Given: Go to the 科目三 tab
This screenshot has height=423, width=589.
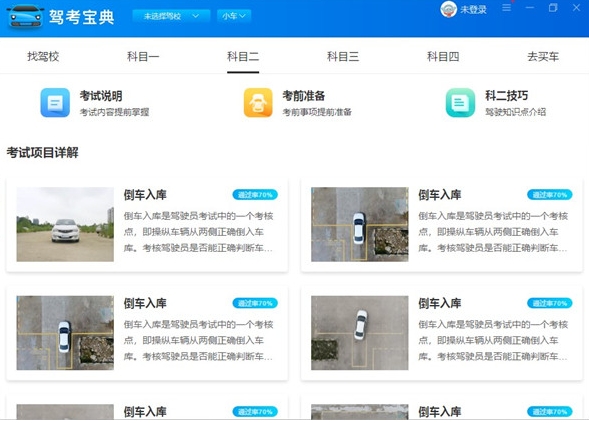Looking at the screenshot, I should [x=343, y=57].
